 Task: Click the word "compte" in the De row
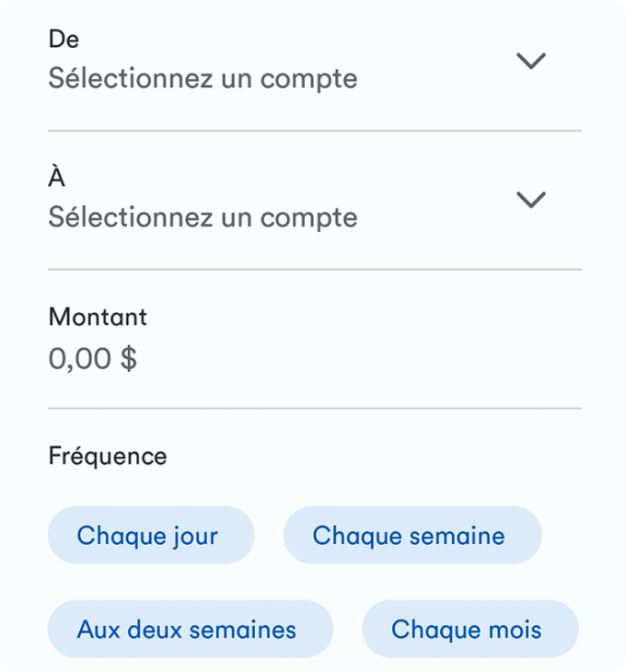[309, 80]
